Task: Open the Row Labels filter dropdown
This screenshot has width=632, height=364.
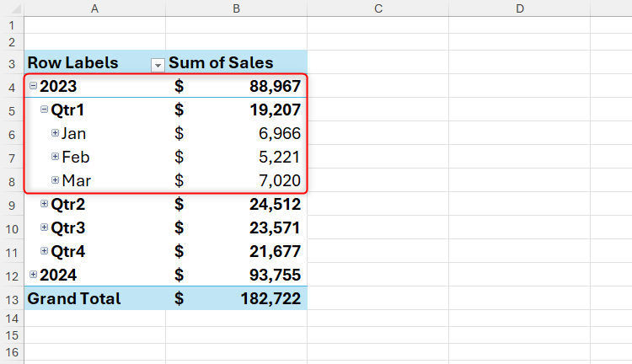Action: 157,64
